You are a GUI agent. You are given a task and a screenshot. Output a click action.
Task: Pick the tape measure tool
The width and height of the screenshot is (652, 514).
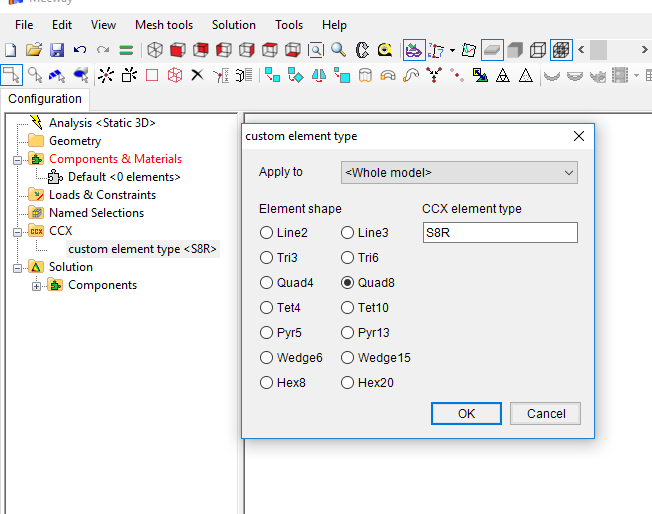[x=385, y=50]
